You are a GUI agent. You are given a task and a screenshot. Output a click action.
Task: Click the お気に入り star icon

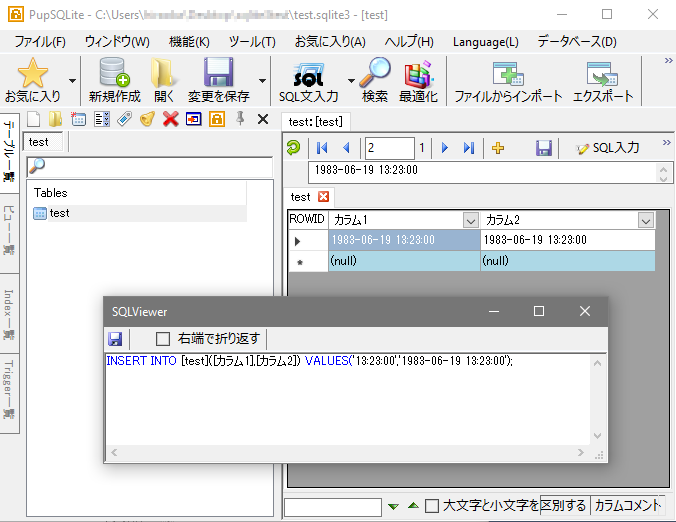32,73
